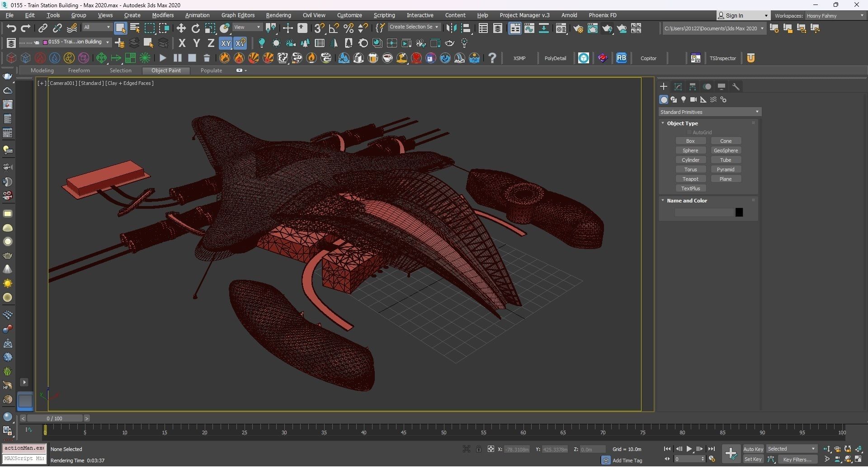
Task: Restrict axis to Y
Action: (x=196, y=43)
